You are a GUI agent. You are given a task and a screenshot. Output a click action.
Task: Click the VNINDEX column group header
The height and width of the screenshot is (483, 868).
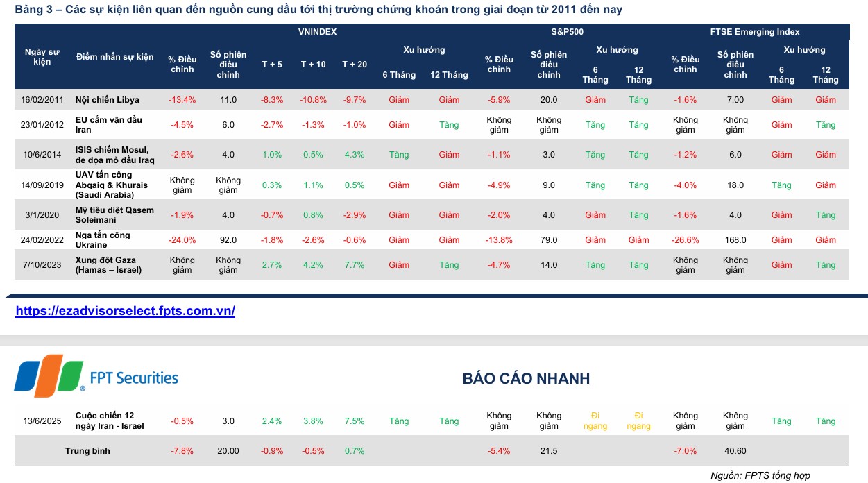(x=317, y=32)
